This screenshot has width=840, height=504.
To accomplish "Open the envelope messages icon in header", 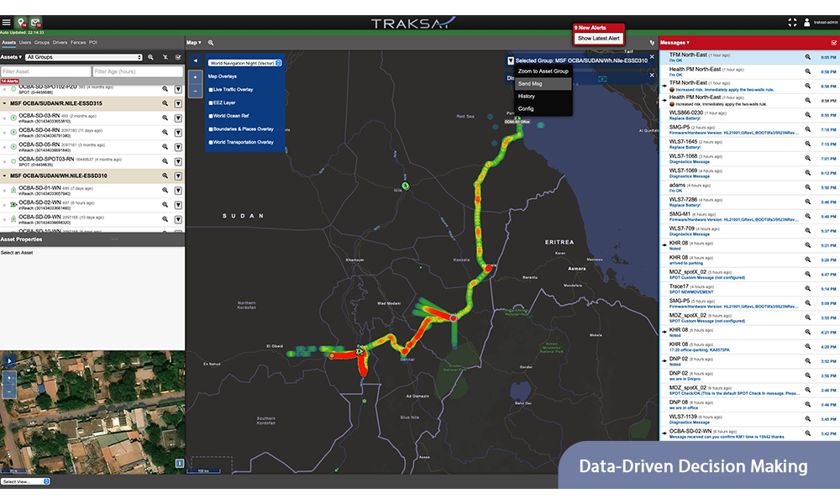I will (36, 23).
